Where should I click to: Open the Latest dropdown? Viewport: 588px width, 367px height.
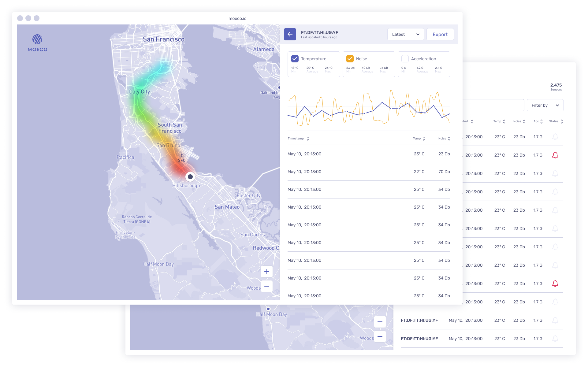tap(405, 34)
